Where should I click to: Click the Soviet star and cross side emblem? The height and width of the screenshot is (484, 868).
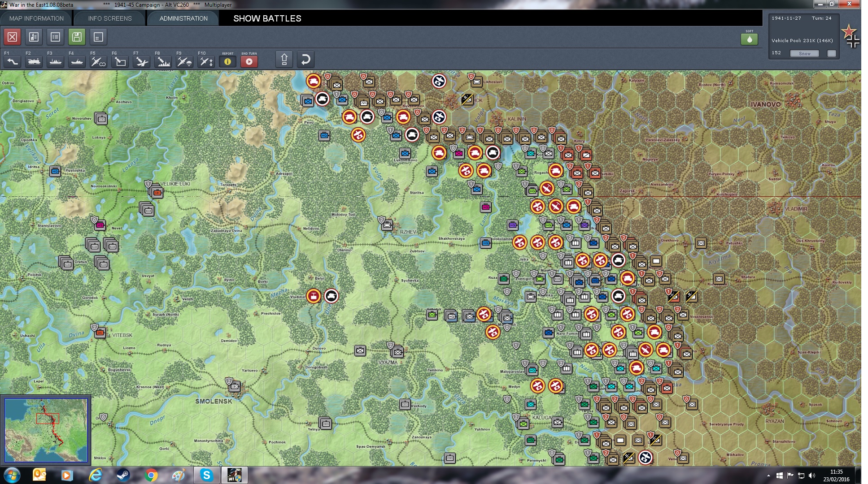coord(851,36)
